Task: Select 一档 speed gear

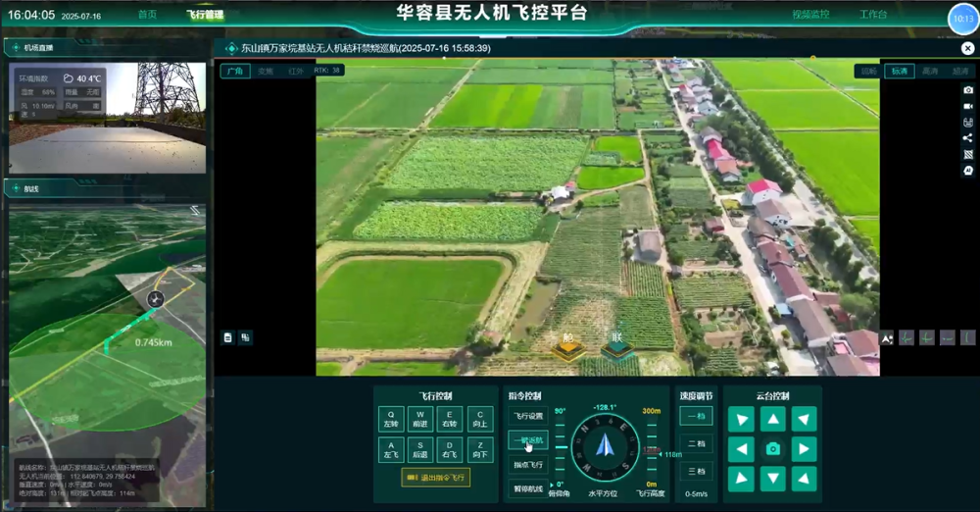Action: [696, 416]
